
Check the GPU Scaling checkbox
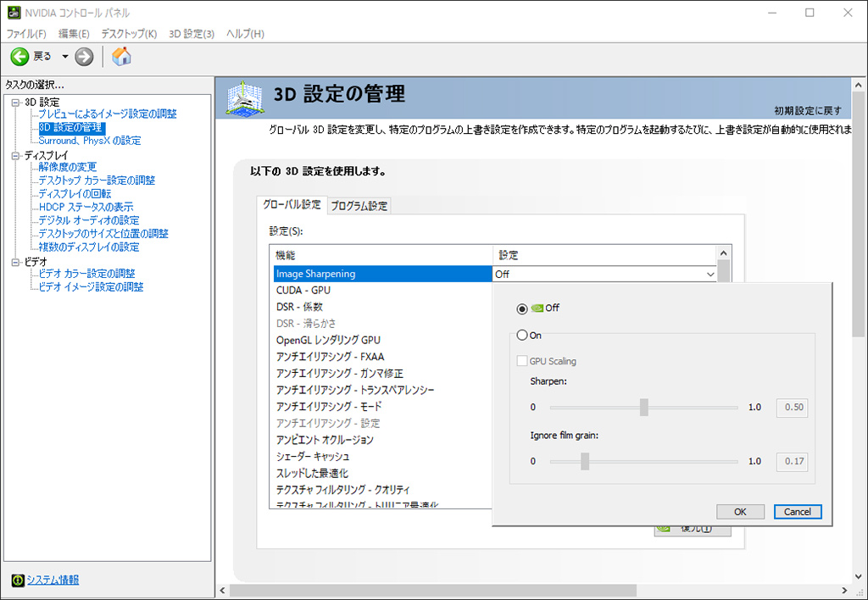tap(521, 361)
